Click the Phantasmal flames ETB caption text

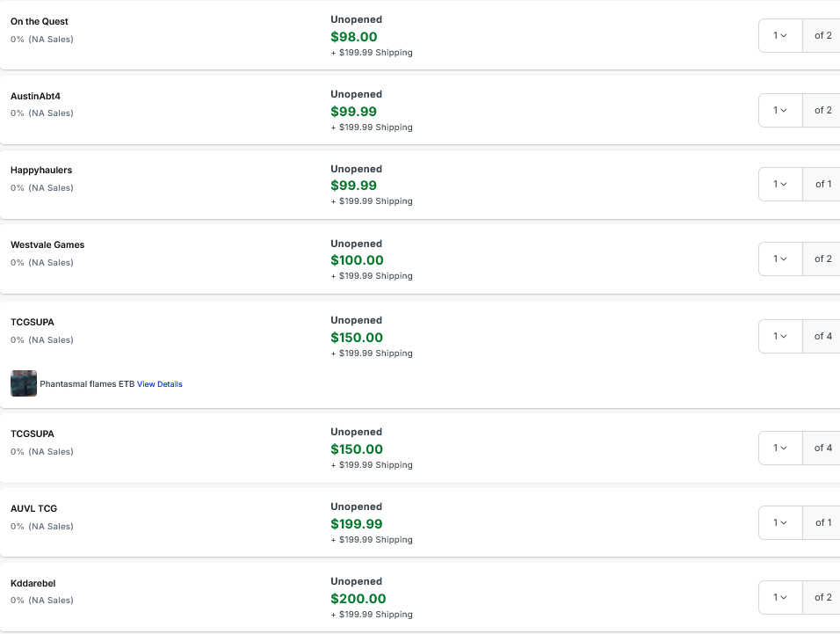[x=87, y=384]
